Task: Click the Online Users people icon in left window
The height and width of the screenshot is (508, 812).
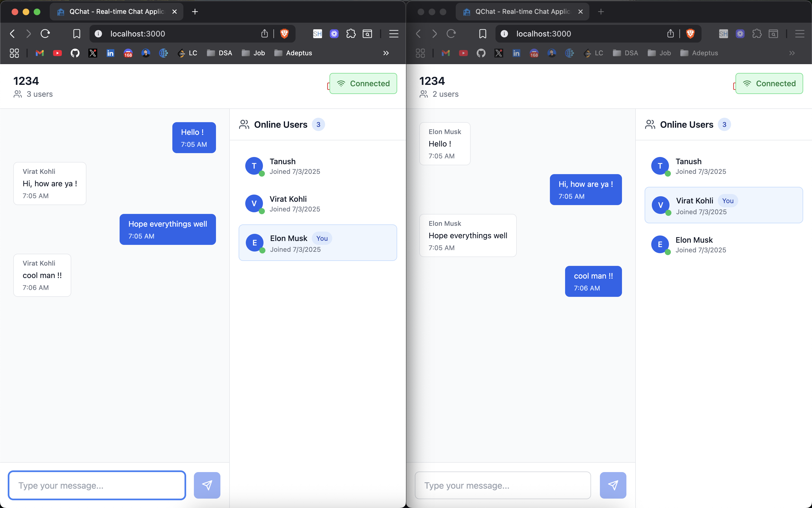Action: (x=244, y=125)
